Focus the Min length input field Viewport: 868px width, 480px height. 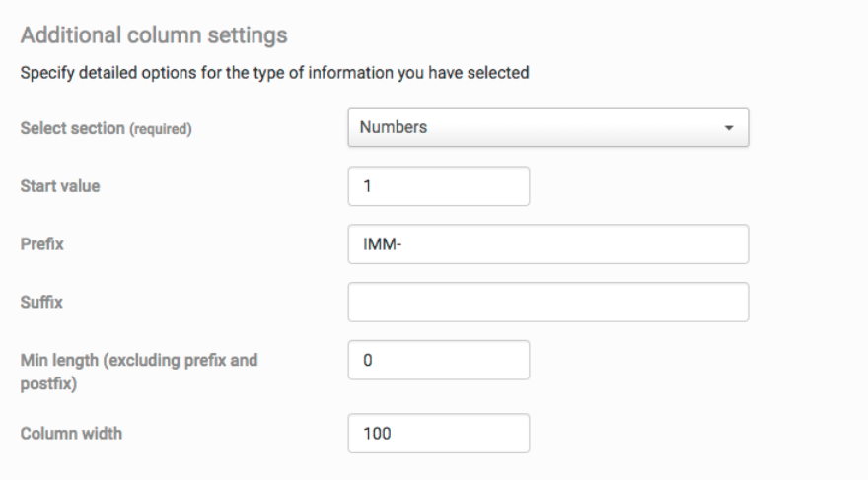(439, 361)
